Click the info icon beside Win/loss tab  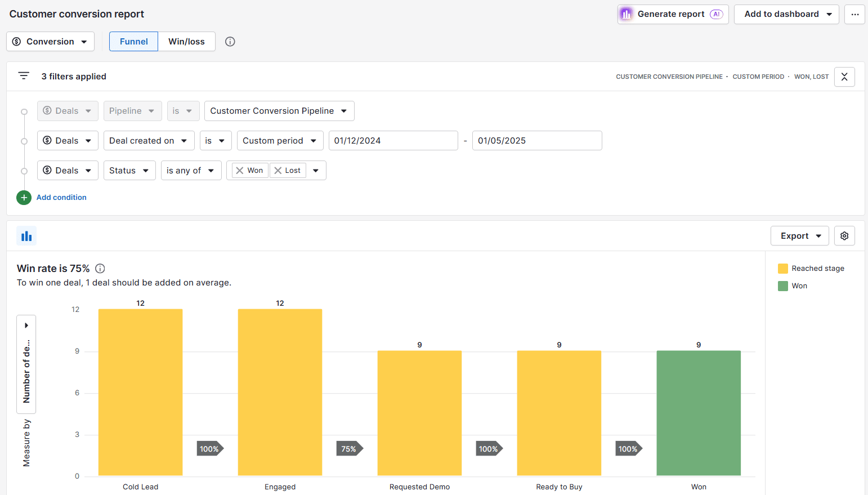coord(230,41)
